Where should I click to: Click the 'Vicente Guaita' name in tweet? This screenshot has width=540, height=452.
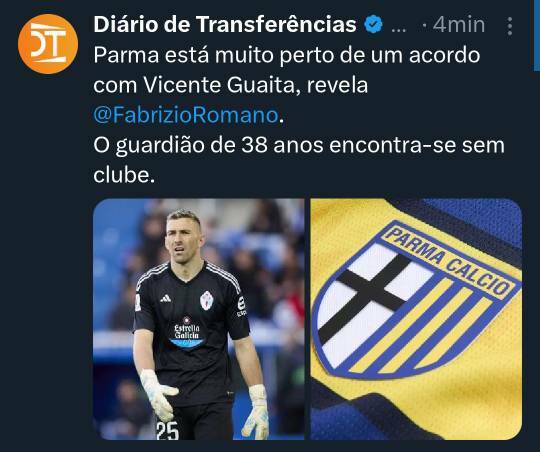point(219,85)
